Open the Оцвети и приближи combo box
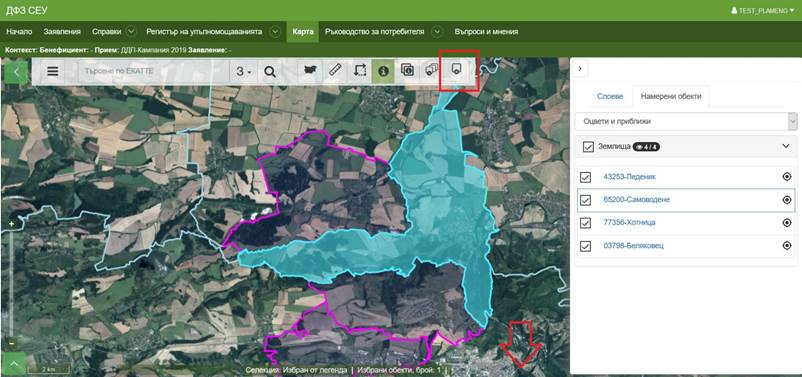The width and height of the screenshot is (802, 377). pyautogui.click(x=686, y=122)
